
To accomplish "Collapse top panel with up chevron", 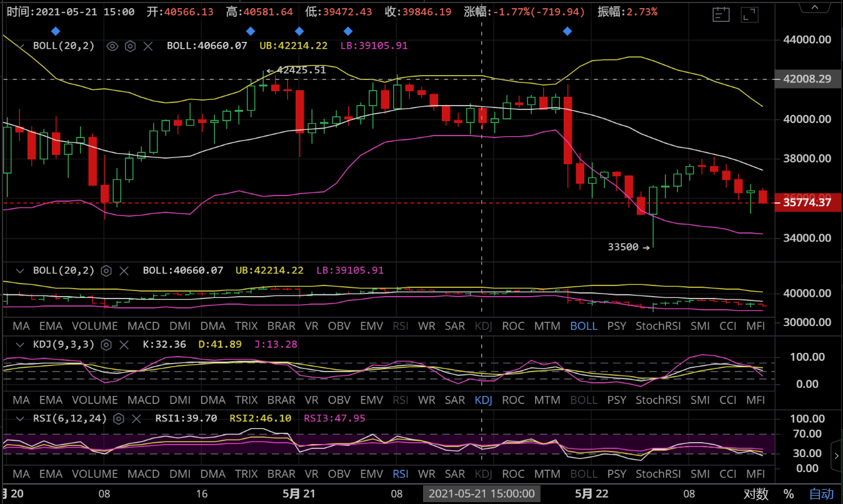I will [x=812, y=6].
